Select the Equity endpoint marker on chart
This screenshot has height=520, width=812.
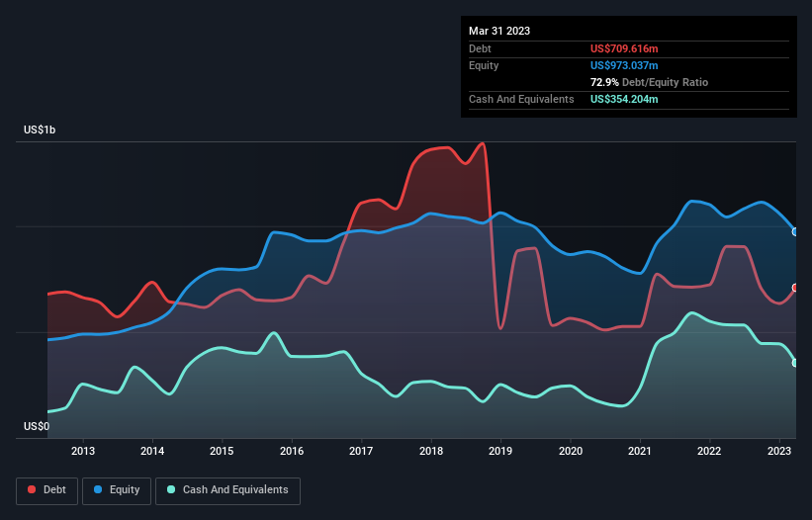pyautogui.click(x=795, y=231)
